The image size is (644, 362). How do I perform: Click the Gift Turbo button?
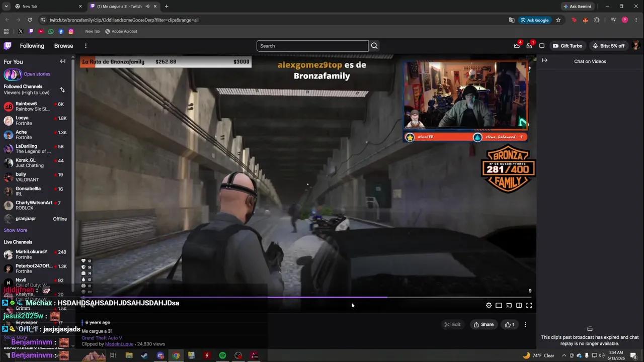tap(568, 46)
